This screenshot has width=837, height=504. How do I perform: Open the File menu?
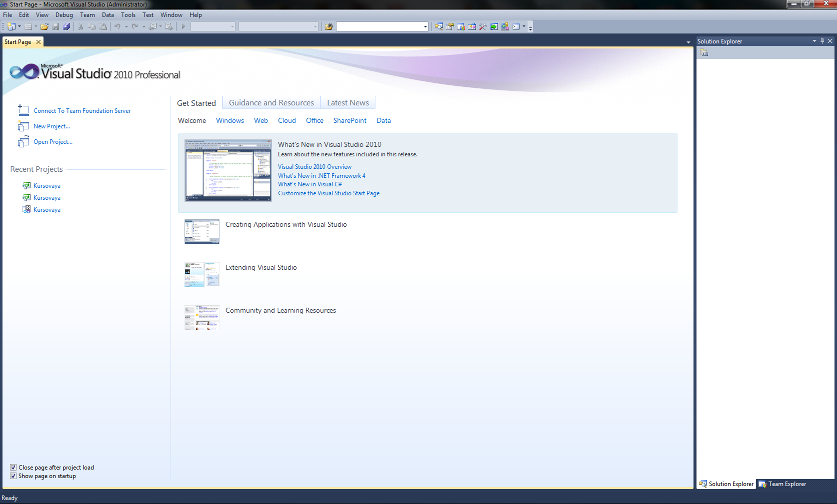pyautogui.click(x=7, y=15)
